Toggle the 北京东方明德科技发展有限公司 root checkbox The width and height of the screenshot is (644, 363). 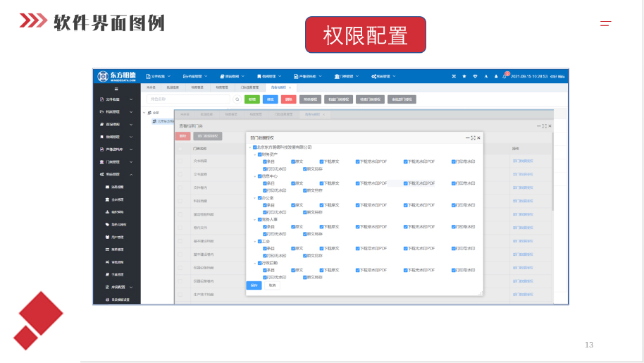(254, 147)
